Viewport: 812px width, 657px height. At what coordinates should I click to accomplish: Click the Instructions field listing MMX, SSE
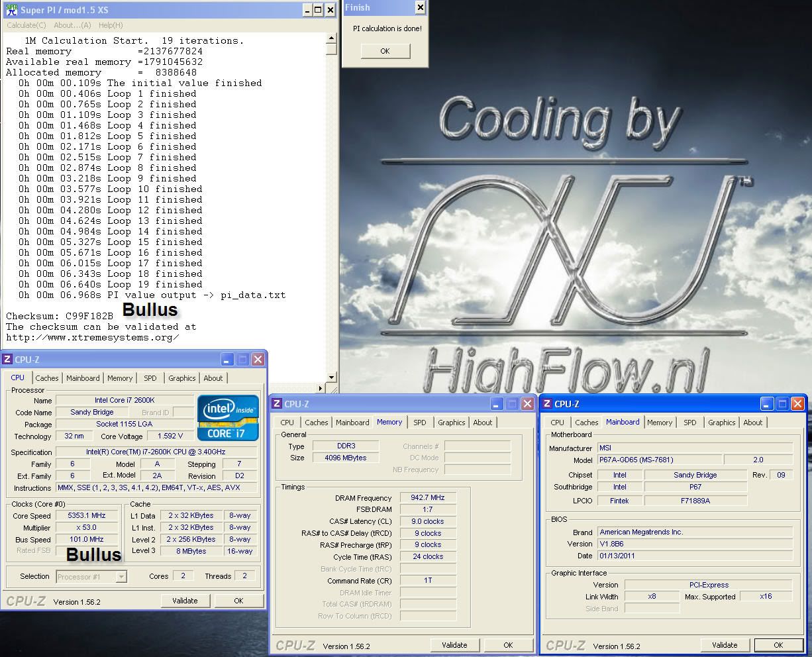pyautogui.click(x=157, y=487)
